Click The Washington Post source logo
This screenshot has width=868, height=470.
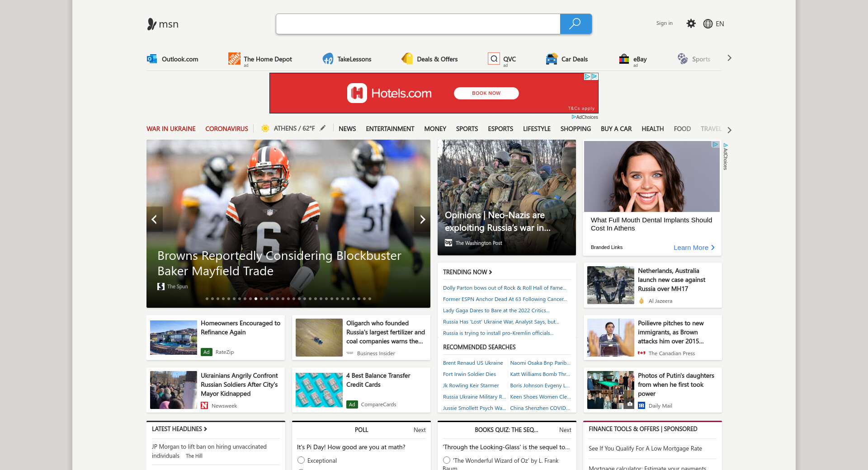(448, 243)
